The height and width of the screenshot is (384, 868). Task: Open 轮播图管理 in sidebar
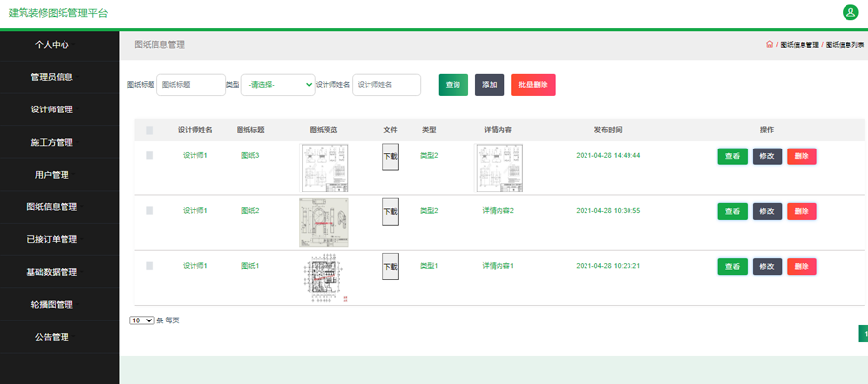(52, 304)
